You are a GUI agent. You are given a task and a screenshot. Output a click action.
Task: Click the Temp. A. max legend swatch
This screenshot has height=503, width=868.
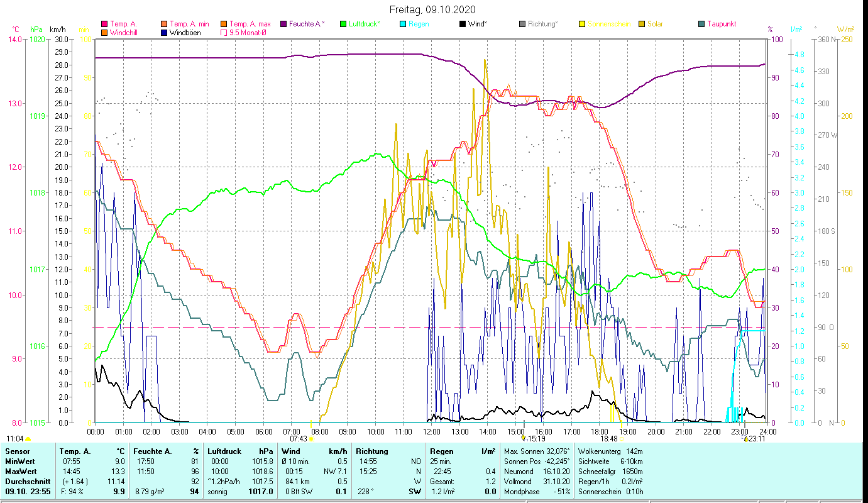coord(224,24)
